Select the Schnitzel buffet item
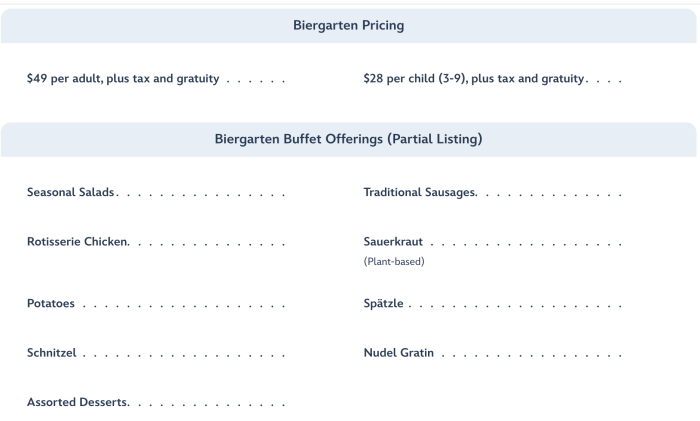 pyautogui.click(x=52, y=353)
